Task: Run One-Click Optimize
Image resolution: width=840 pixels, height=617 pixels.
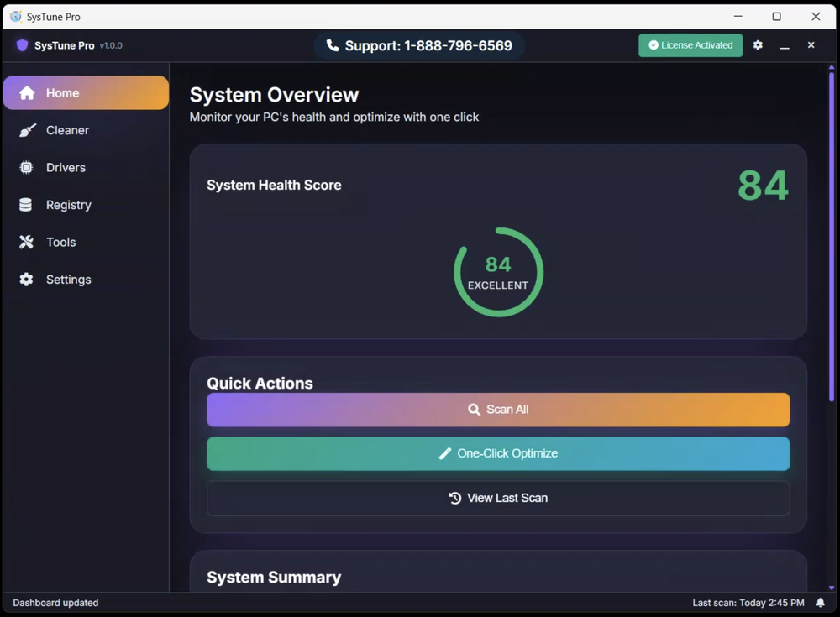Action: tap(498, 453)
